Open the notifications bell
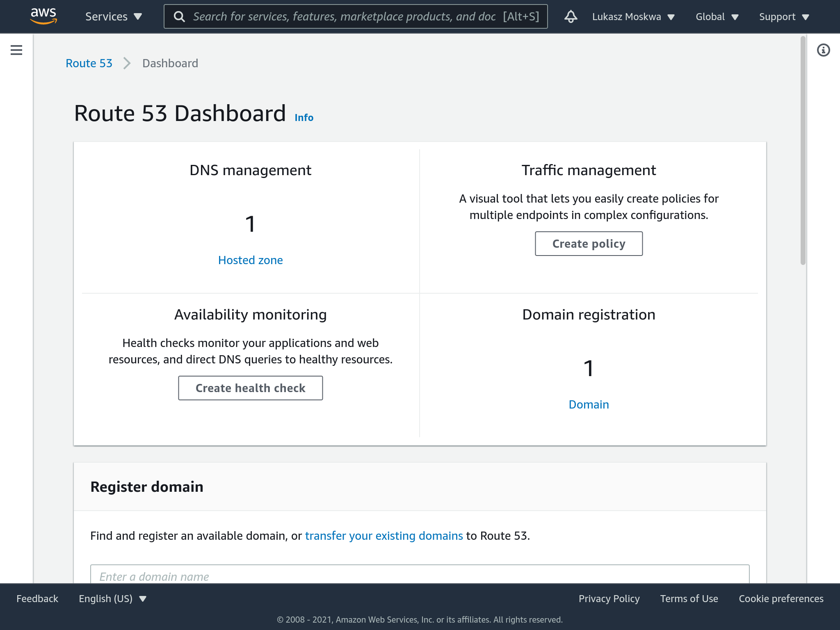 pyautogui.click(x=571, y=16)
